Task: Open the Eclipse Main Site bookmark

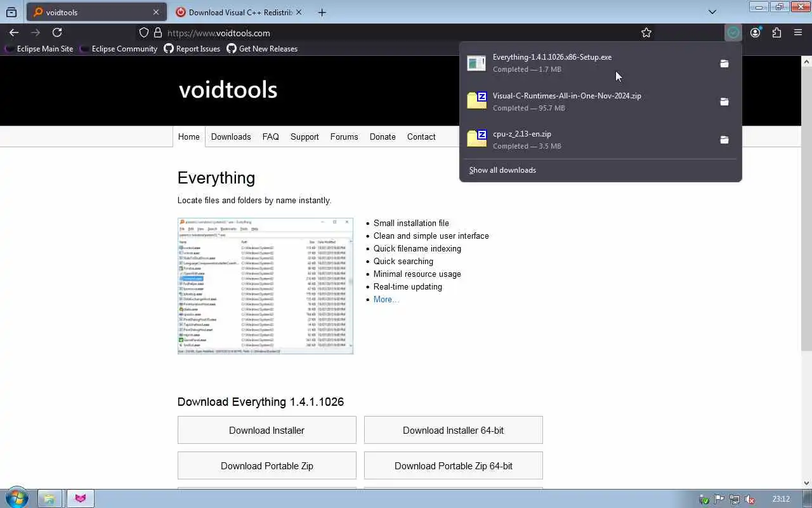Action: click(x=39, y=49)
